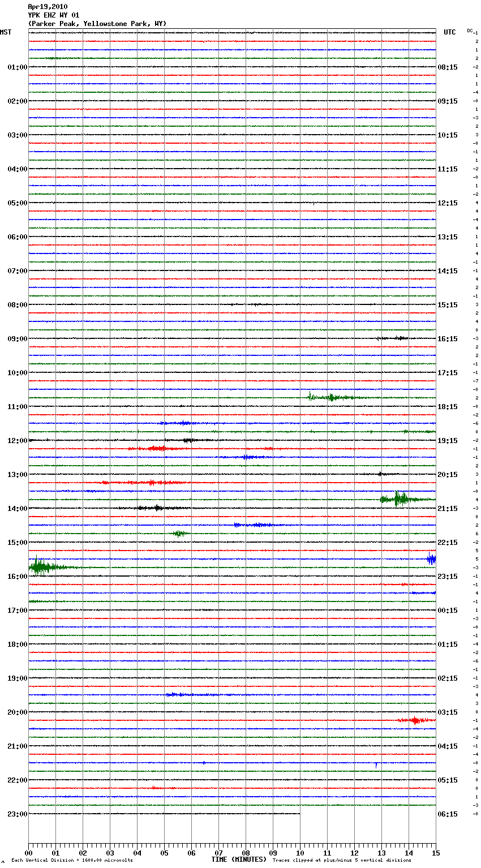Click the 'UTC' column header

pos(450,32)
